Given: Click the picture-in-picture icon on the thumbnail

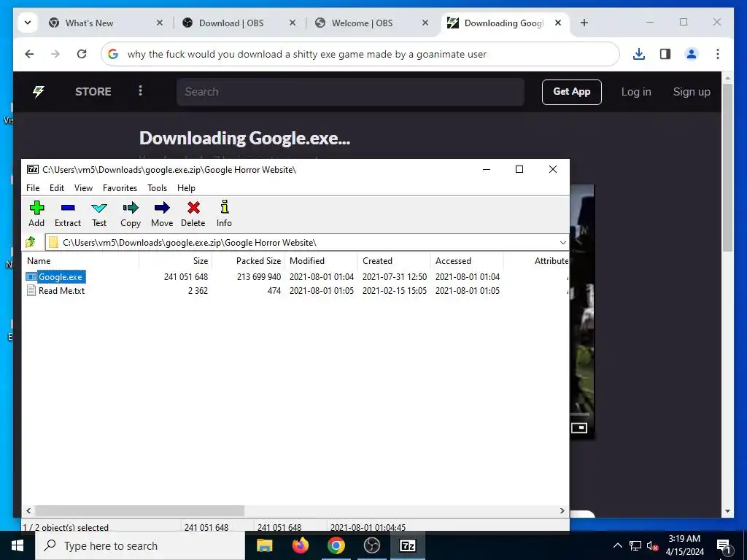Looking at the screenshot, I should coord(579,427).
